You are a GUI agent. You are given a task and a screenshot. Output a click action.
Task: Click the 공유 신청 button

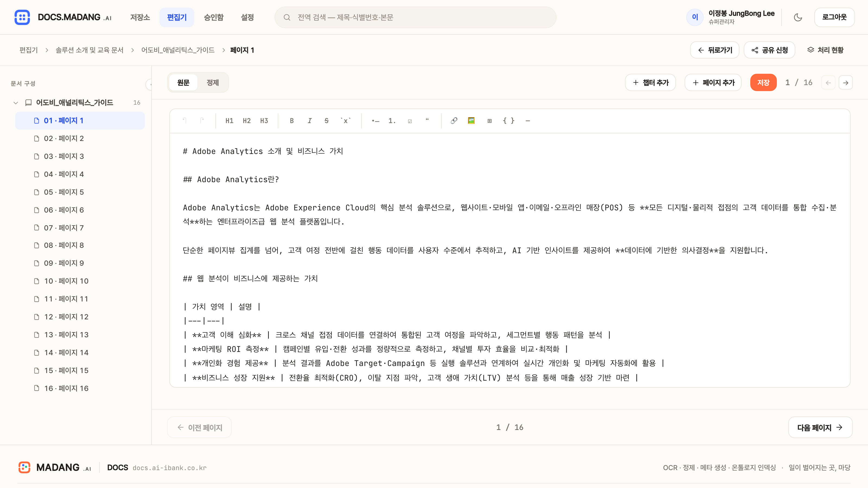tap(770, 50)
